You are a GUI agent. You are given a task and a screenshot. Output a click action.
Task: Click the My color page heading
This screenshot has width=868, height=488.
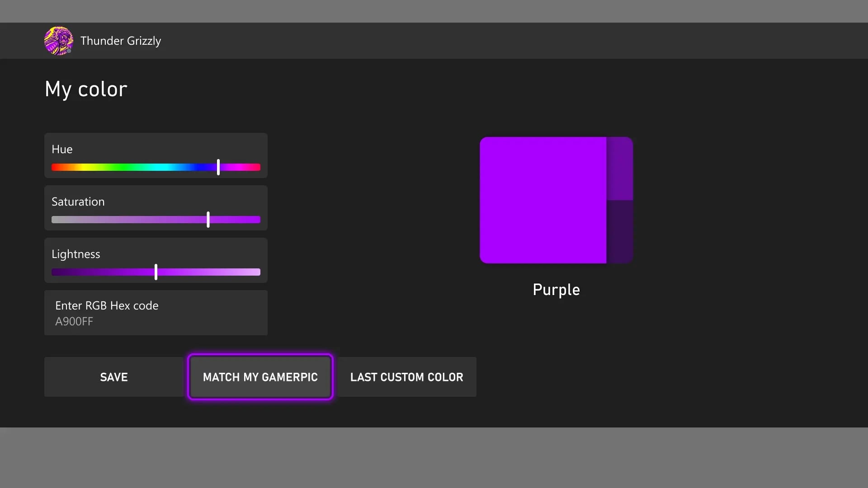coord(86,89)
